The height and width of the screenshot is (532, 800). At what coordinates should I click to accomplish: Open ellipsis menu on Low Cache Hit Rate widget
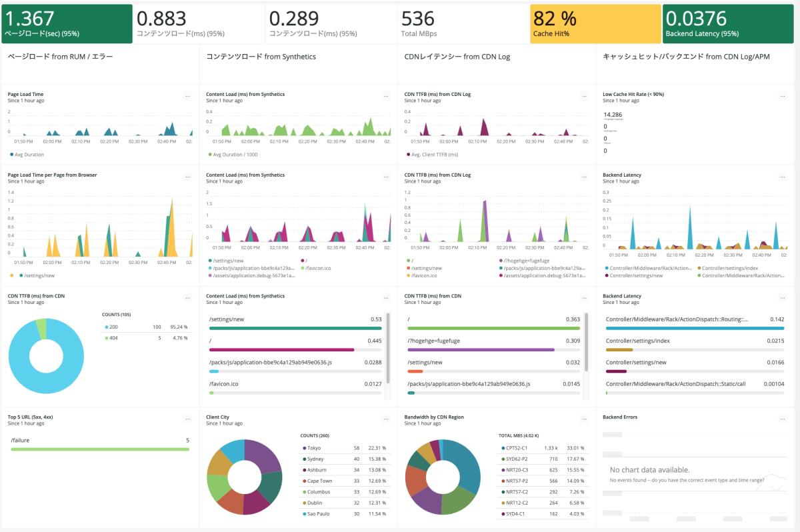783,96
